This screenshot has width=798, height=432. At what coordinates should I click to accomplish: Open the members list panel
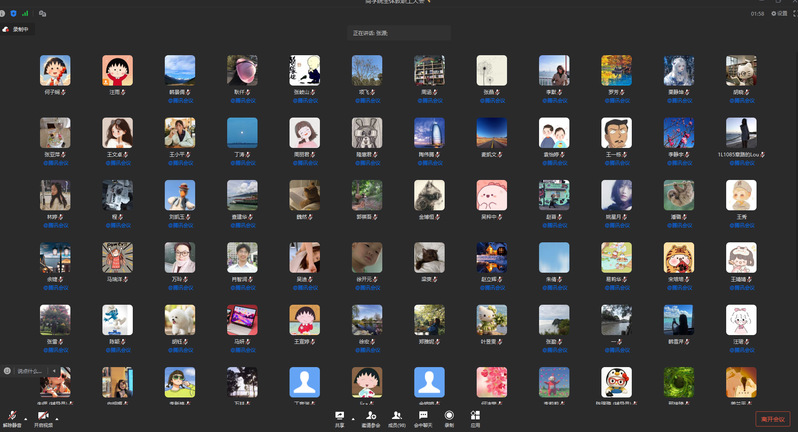[x=398, y=416]
